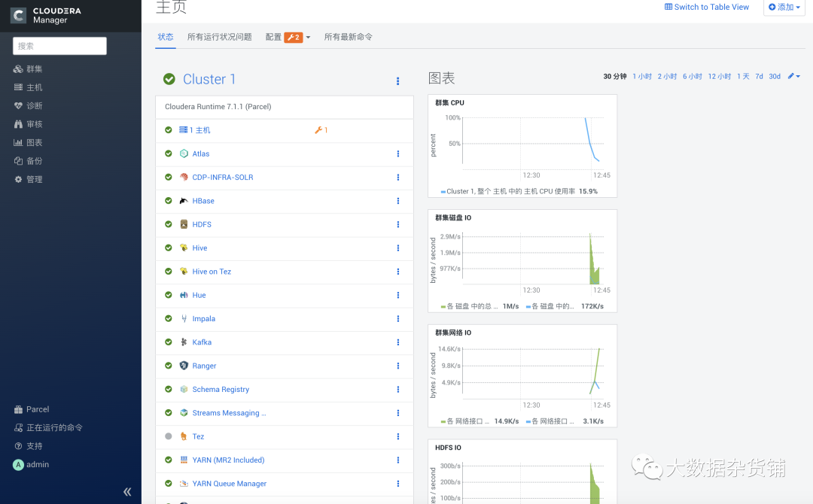
Task: Select the 1 小时 time range
Action: [x=642, y=76]
